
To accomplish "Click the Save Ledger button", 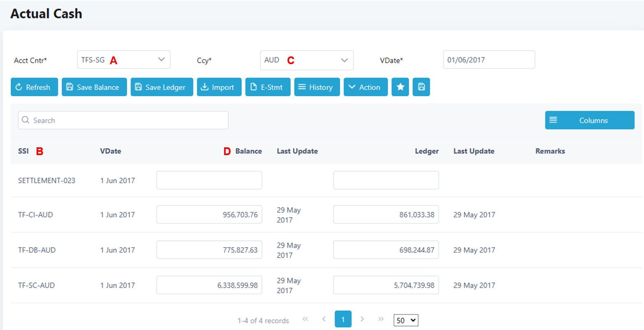I will 162,87.
